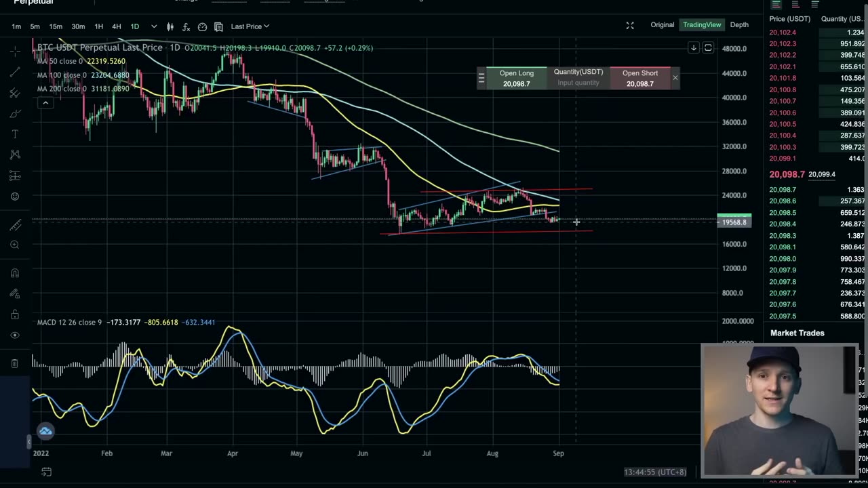Toggle magnet mode for drawings
This screenshot has width=868, height=488.
pos(15,272)
